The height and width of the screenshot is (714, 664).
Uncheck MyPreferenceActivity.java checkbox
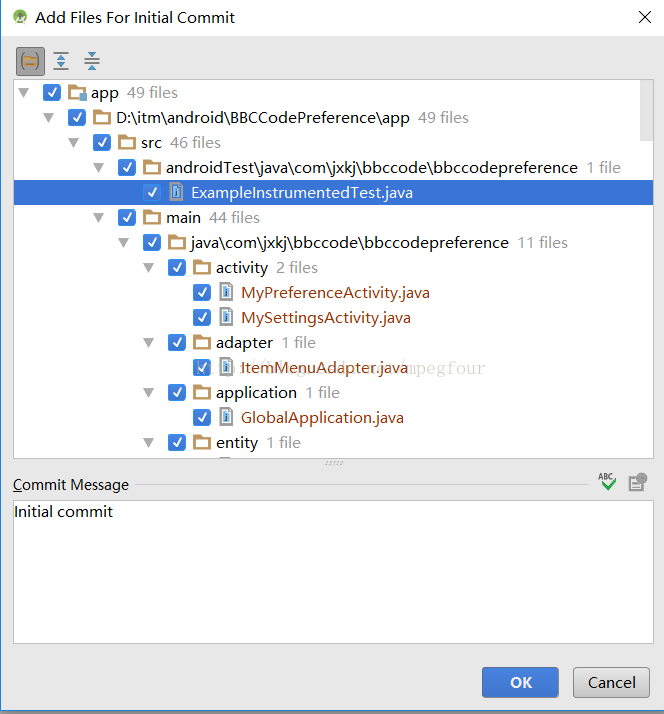(202, 292)
